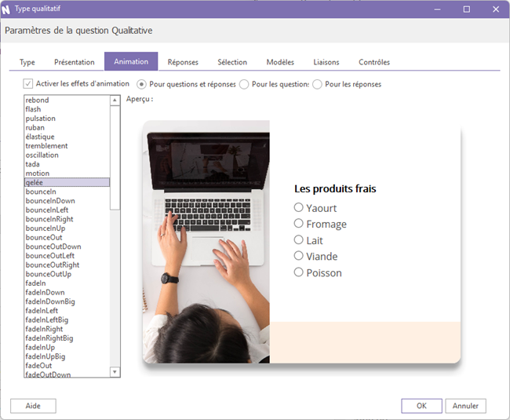Click the animation list scrollbar thumb

115,158
